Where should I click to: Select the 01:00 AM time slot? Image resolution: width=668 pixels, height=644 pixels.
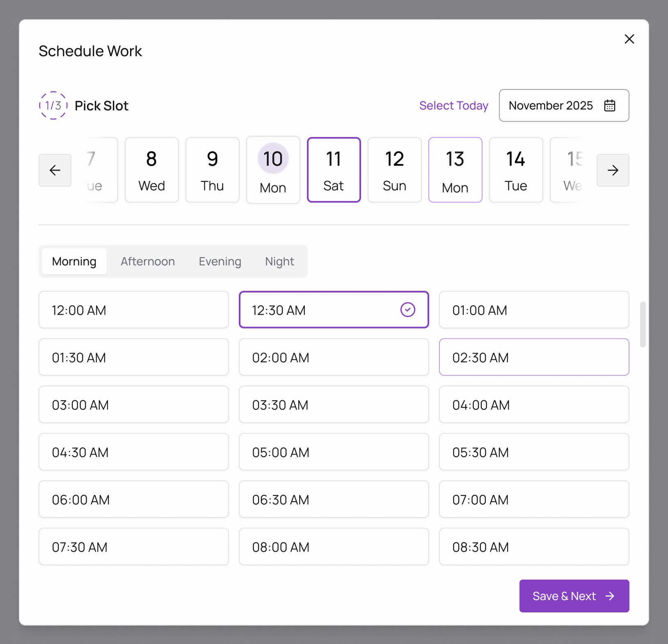[534, 310]
